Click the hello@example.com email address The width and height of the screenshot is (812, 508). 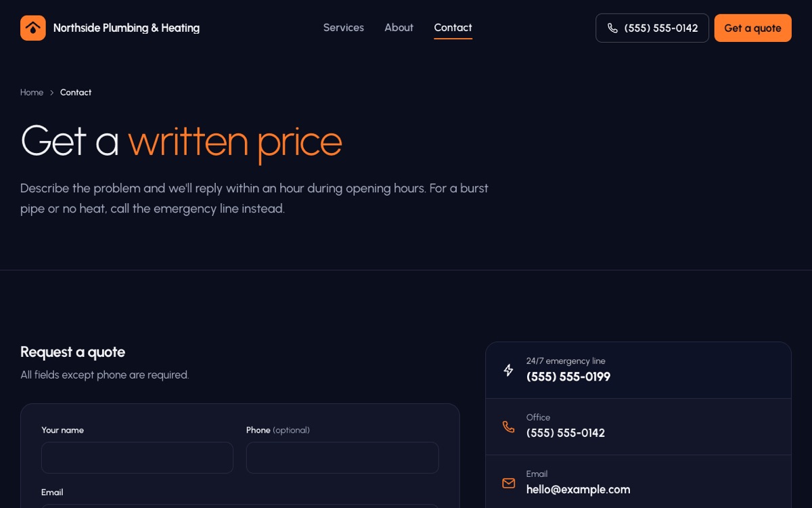click(x=578, y=490)
